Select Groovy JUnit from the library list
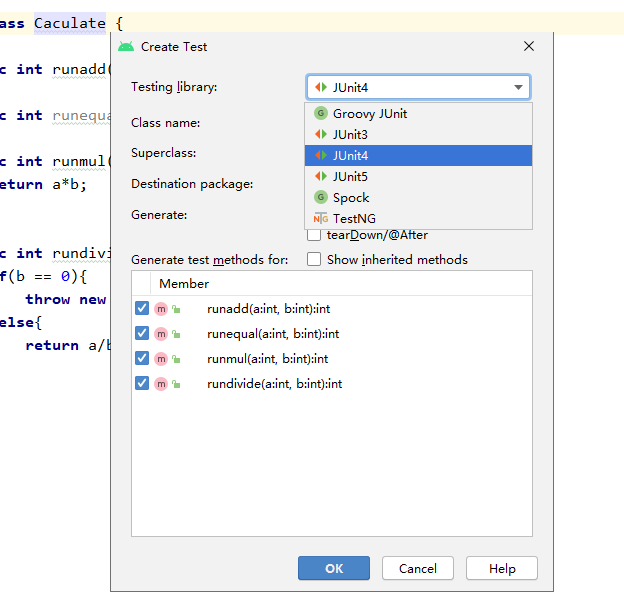The height and width of the screenshot is (596, 624). pos(418,114)
